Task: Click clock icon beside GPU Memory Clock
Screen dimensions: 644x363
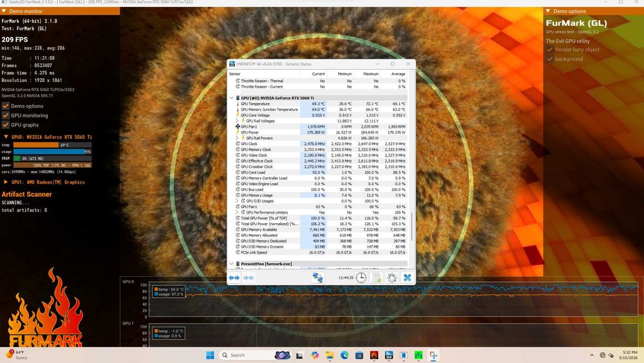Action: coord(238,150)
